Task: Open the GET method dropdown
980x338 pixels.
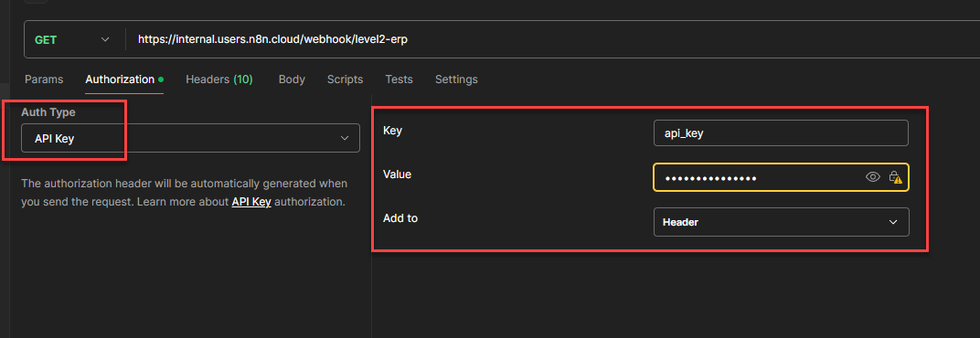Action: pos(72,39)
